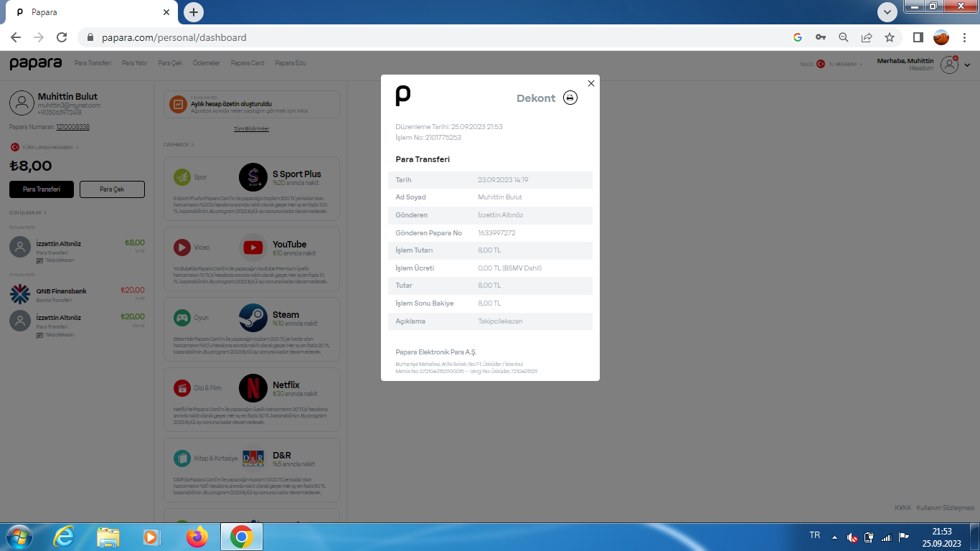Open the Papara Edu menu item
The width and height of the screenshot is (980, 551).
click(291, 63)
